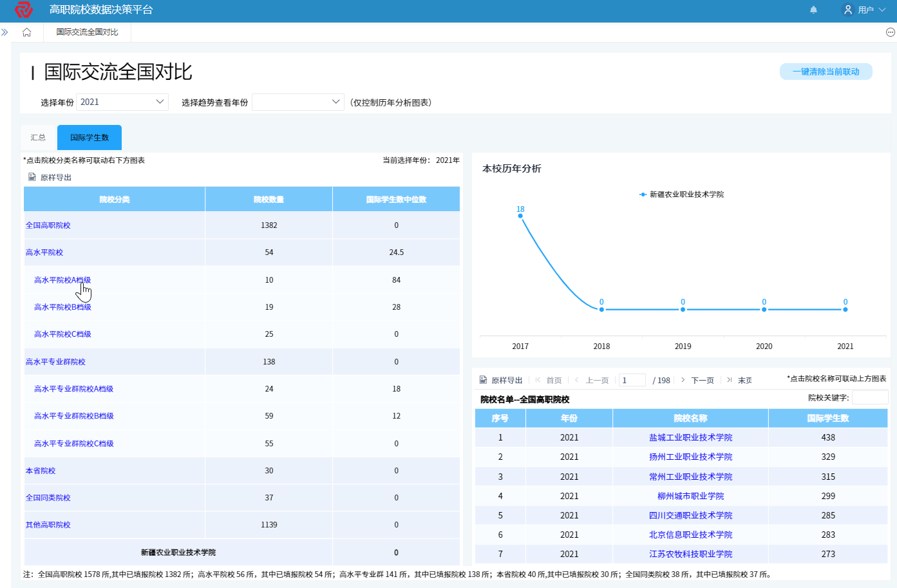897x588 pixels.
Task: Toggle the 新疆农业职业技术学院 chart legend
Action: [681, 194]
